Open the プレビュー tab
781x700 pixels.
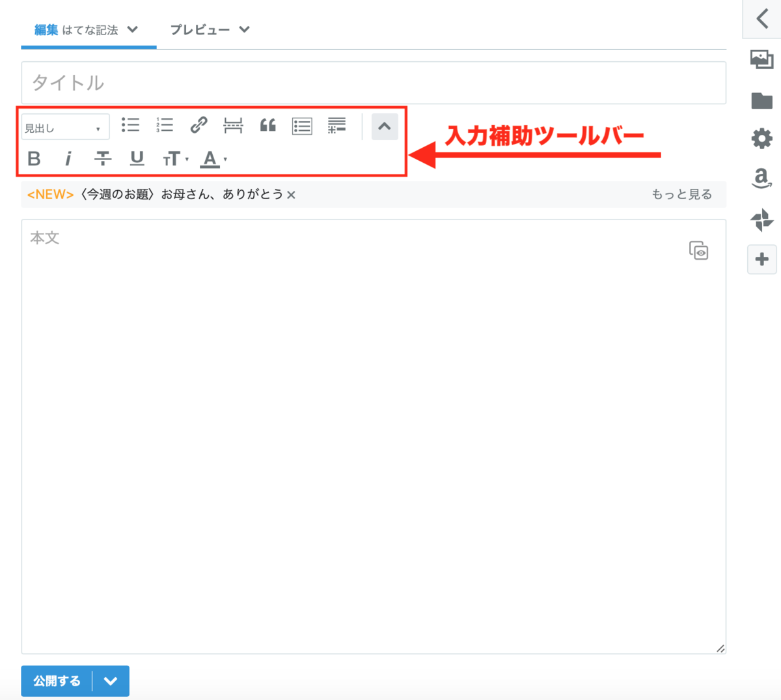[210, 30]
